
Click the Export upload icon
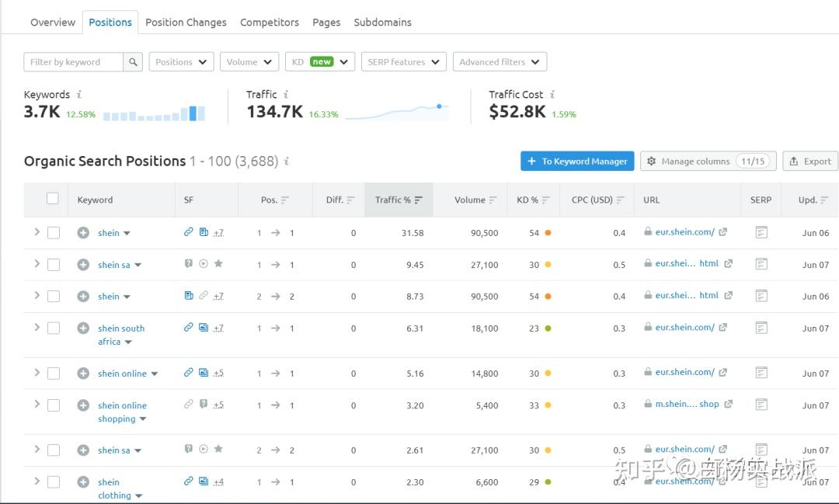pyautogui.click(x=795, y=161)
